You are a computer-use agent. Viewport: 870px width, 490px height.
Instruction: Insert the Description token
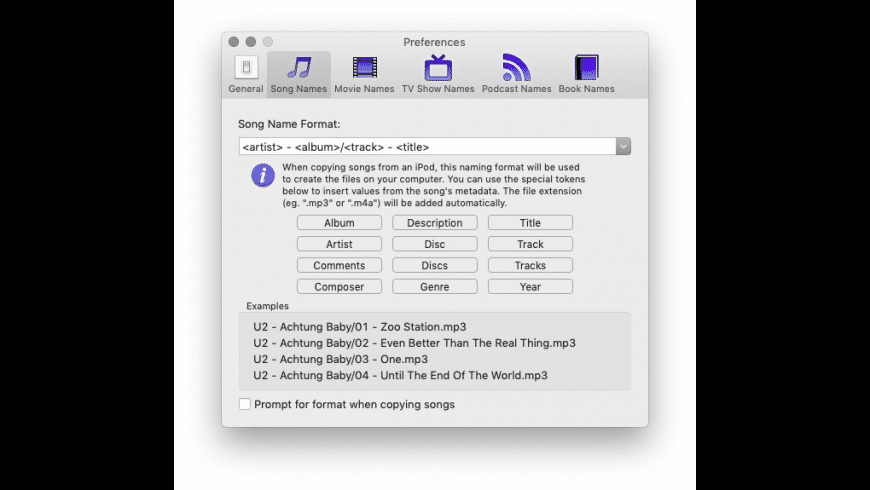tap(434, 223)
